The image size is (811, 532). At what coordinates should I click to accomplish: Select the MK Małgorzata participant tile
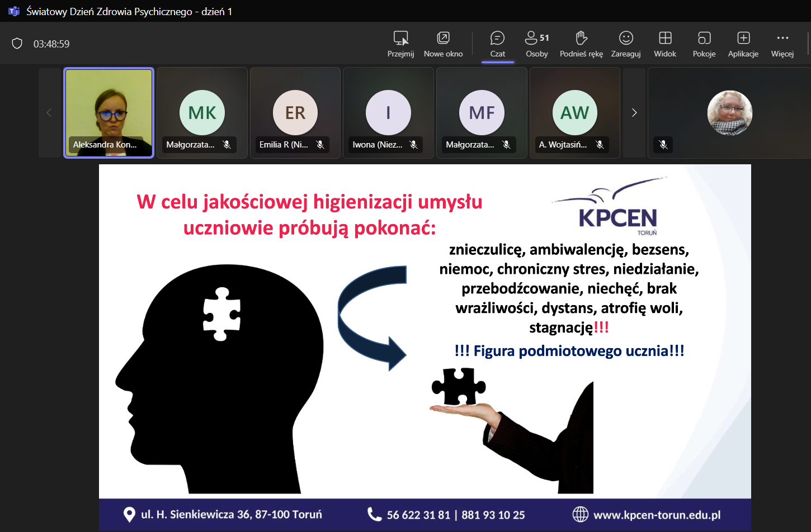(x=202, y=113)
